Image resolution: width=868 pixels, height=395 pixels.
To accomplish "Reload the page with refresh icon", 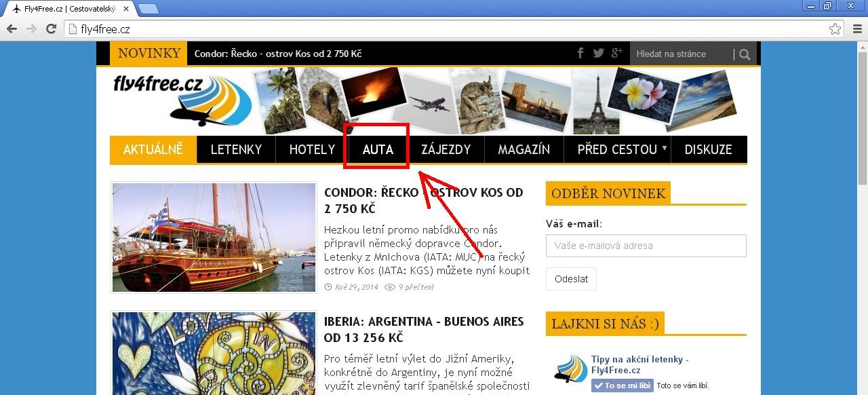I will (51, 29).
